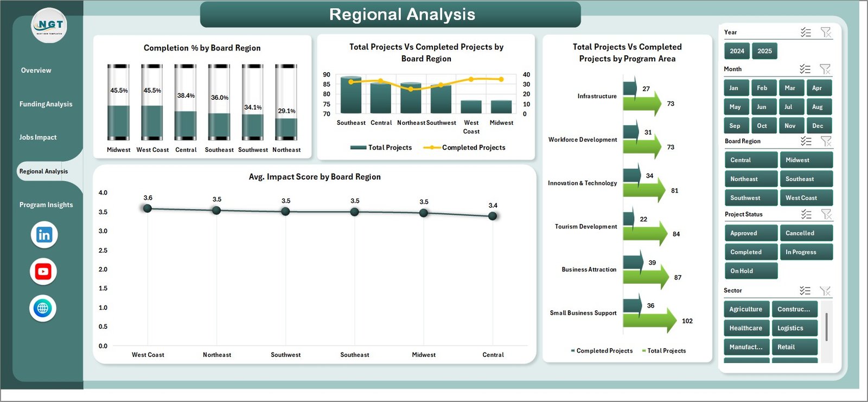Filter Board Region by Central
Viewport: 868px width, 402px height.
751,160
